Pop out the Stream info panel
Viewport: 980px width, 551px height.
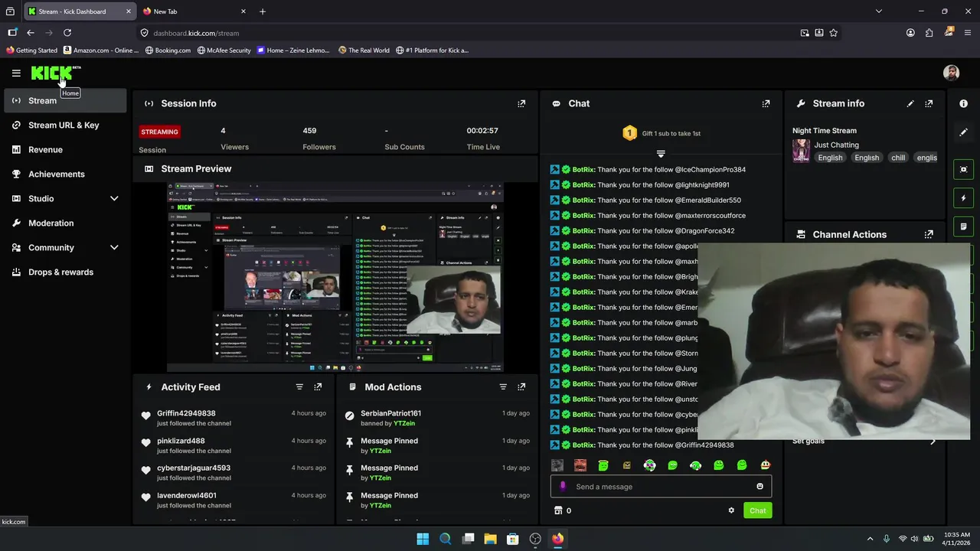click(x=929, y=103)
